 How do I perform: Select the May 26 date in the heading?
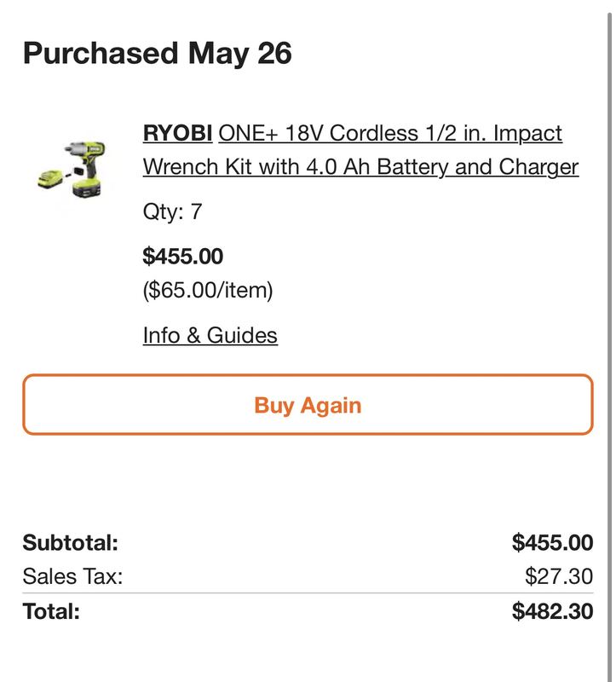239,54
